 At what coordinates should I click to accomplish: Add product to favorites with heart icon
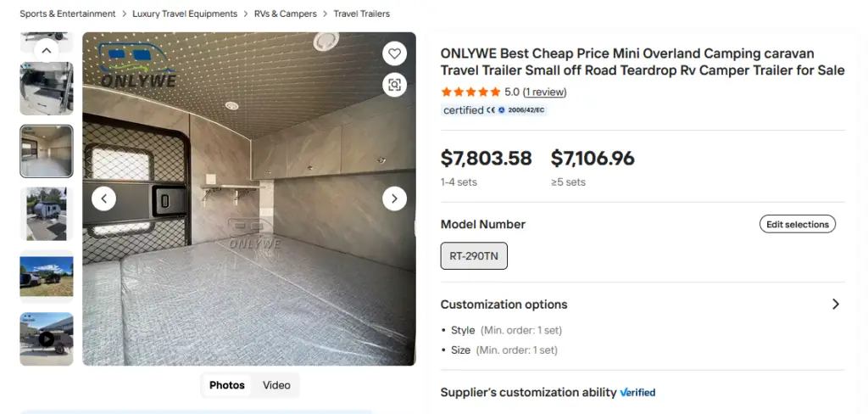click(394, 53)
